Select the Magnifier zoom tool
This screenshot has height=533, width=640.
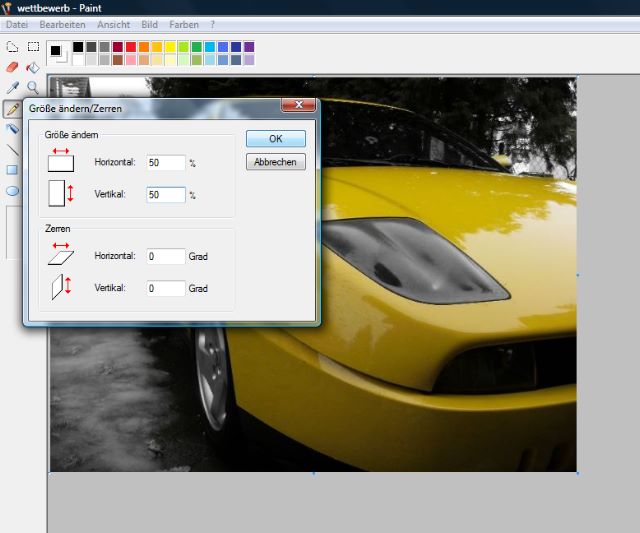pyautogui.click(x=33, y=88)
